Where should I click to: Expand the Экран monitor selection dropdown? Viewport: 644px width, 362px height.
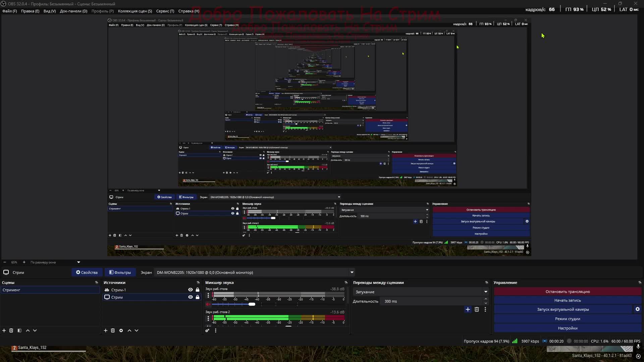tap(352, 273)
